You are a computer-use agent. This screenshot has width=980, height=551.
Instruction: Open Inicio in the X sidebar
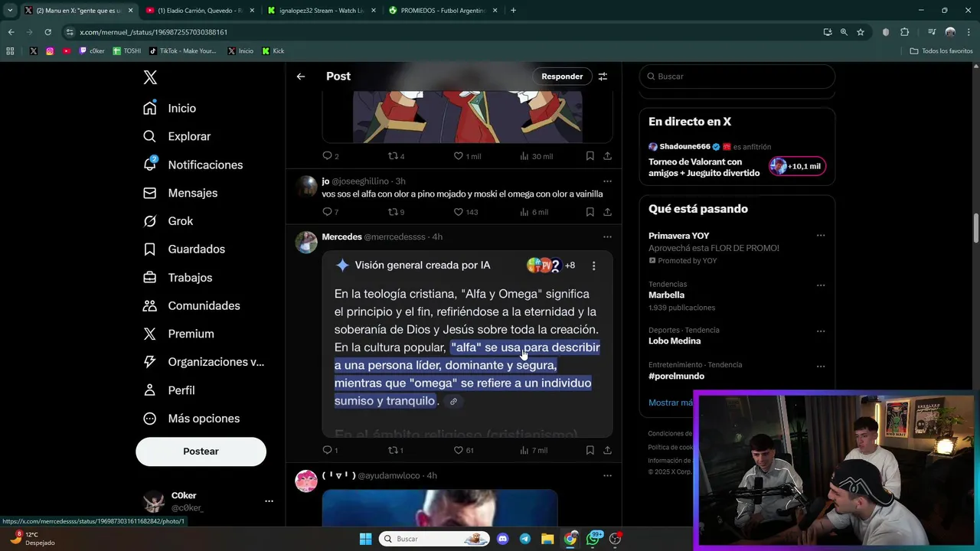click(170, 108)
